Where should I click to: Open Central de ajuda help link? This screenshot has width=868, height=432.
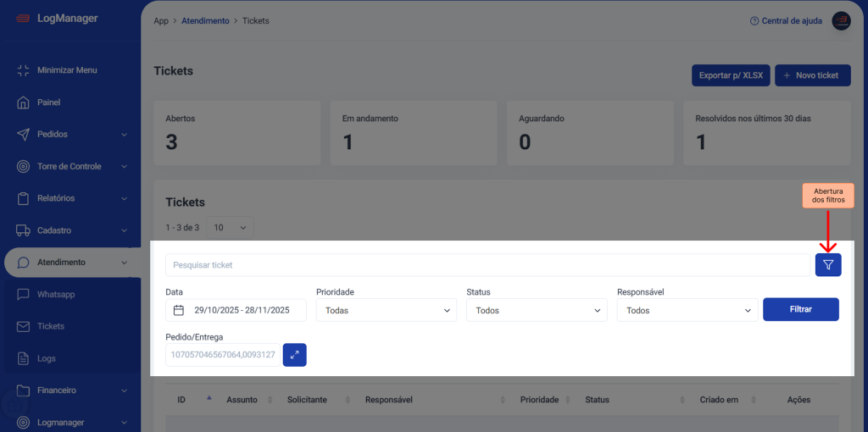786,21
